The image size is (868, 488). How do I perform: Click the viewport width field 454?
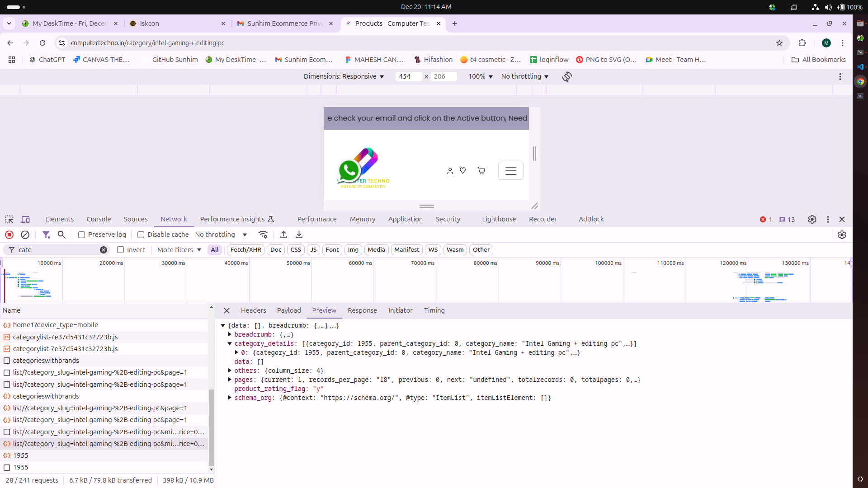pos(408,77)
